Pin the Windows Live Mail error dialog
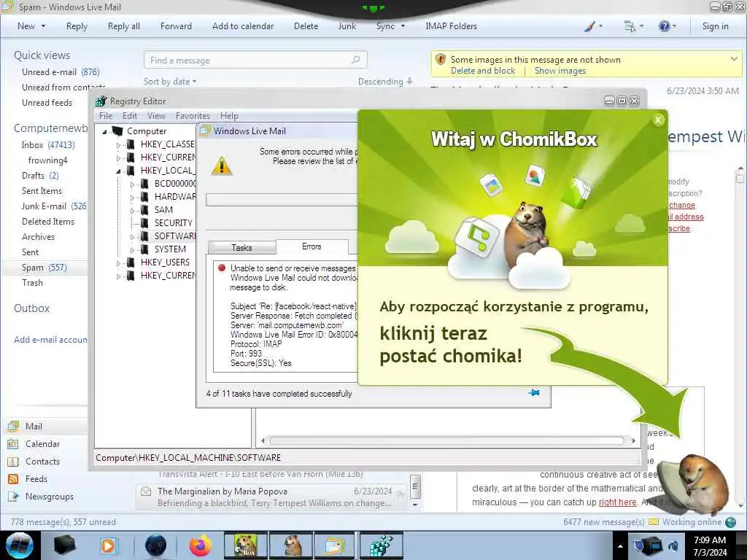 [x=534, y=393]
